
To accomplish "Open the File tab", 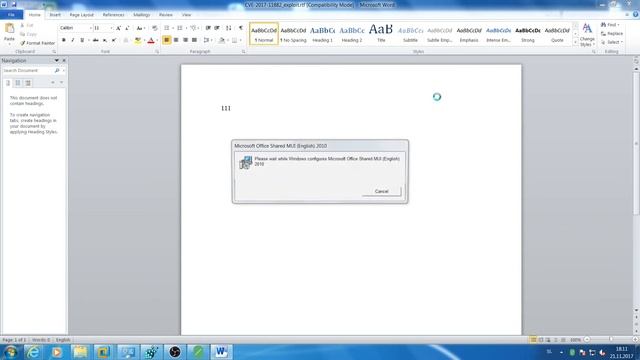I will [x=11, y=15].
